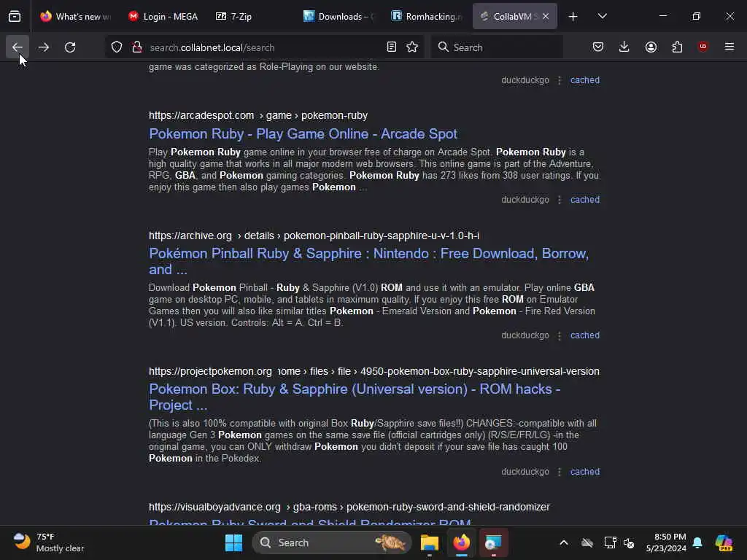
Task: Open File Explorer from taskbar
Action: pos(429,542)
